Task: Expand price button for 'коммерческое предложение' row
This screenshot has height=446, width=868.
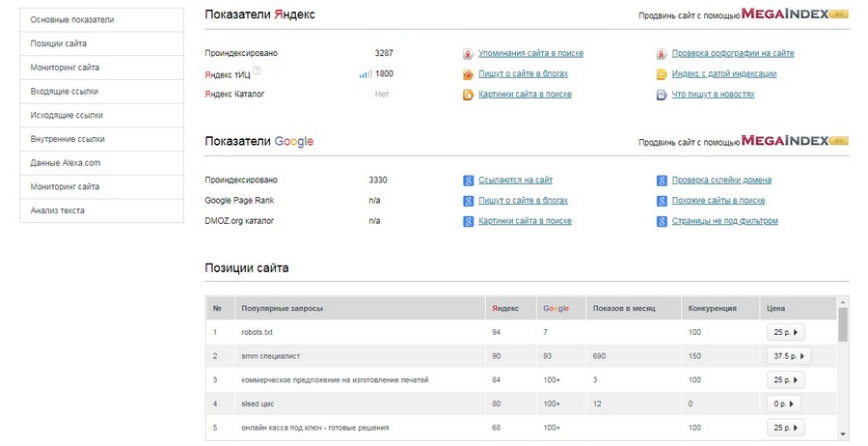Action: (x=785, y=380)
